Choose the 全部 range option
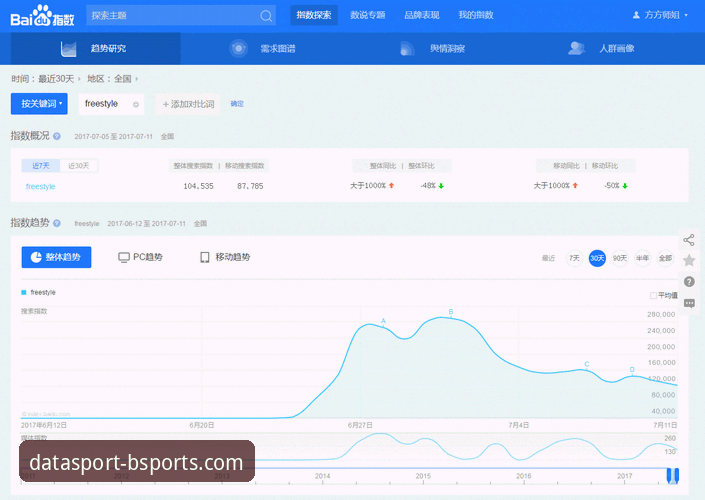Image resolution: width=705 pixels, height=500 pixels. tap(665, 258)
